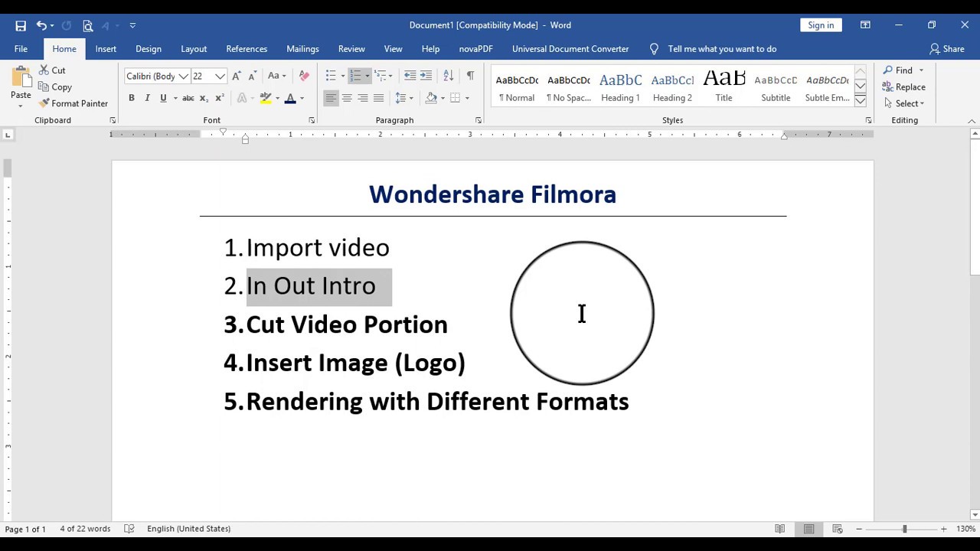Switch to the Layout tab

(194, 49)
